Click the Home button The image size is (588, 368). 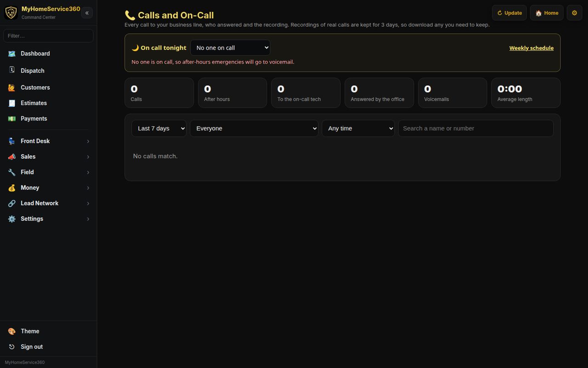[x=547, y=13]
